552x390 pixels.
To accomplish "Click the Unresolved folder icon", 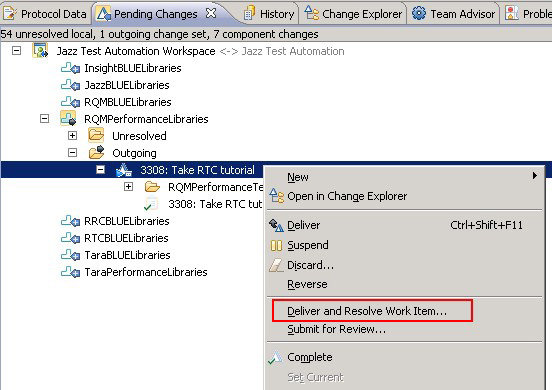I will (x=96, y=135).
